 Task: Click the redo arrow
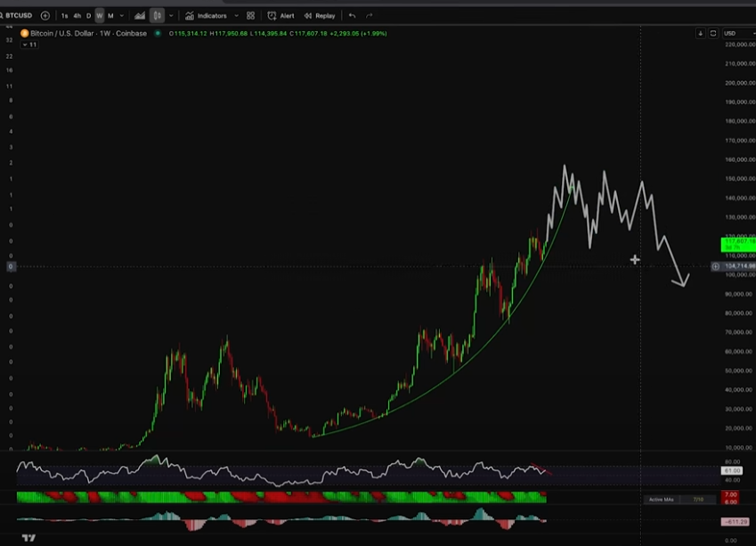coord(370,16)
